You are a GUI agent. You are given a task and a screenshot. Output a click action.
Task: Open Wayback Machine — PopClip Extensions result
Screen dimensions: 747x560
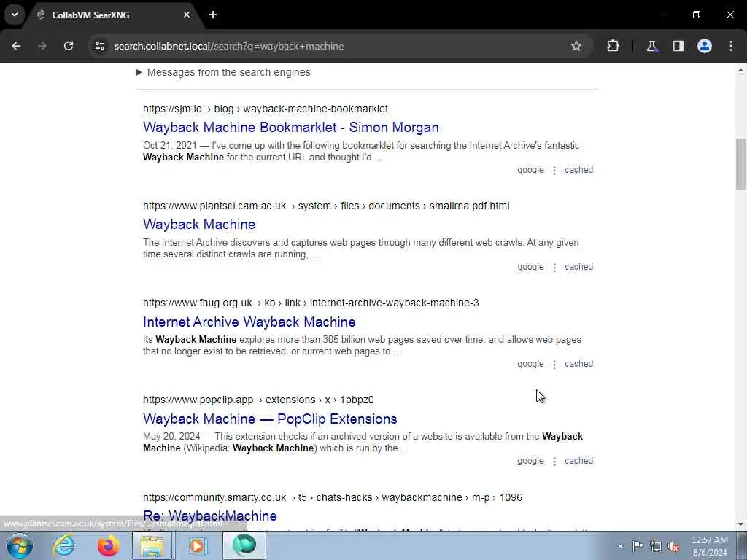[x=270, y=419]
